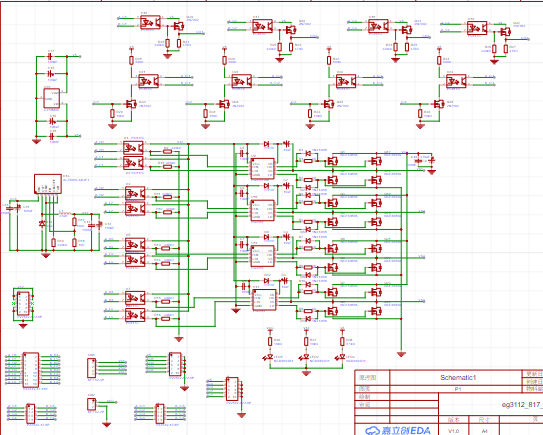The width and height of the screenshot is (543, 435).
Task: Select the middle LED symbol at bottom
Action: tap(306, 357)
